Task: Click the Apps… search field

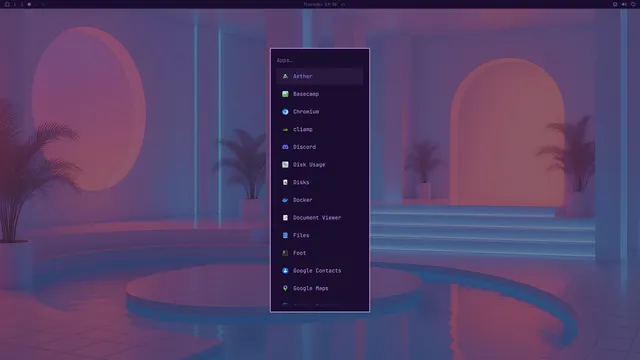Action: click(320, 60)
